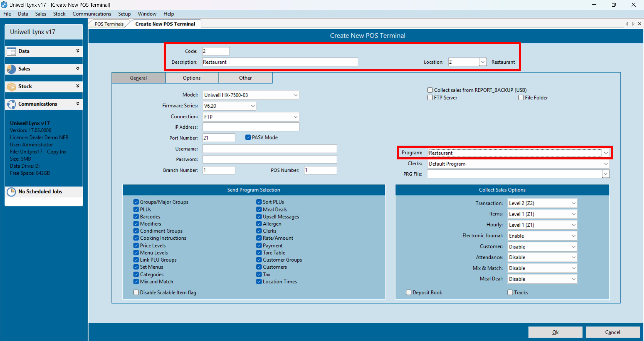Screen dimensions: 644x341
Task: Click the Uniwell Lynx app icon in title bar
Action: point(4,5)
